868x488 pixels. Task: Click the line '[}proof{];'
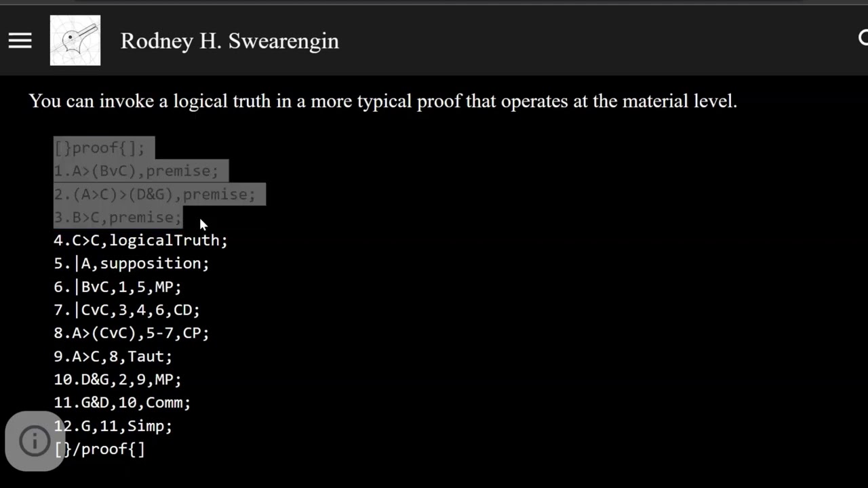pyautogui.click(x=100, y=148)
